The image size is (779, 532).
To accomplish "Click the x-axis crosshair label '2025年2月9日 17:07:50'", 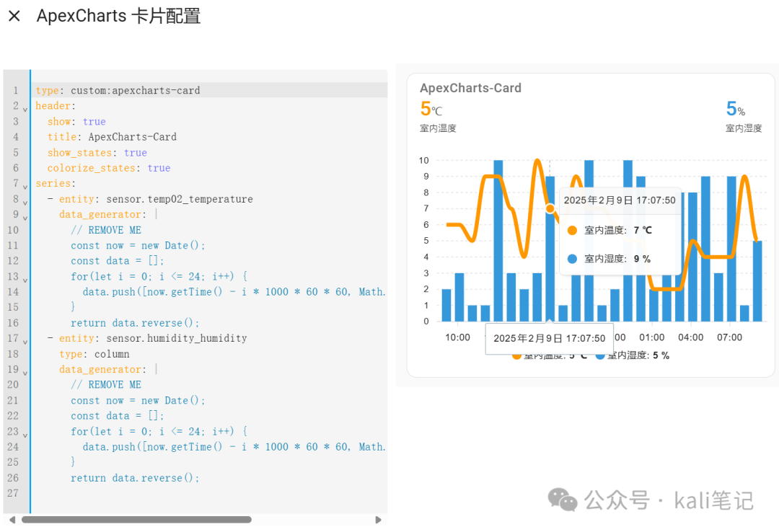I will (549, 339).
